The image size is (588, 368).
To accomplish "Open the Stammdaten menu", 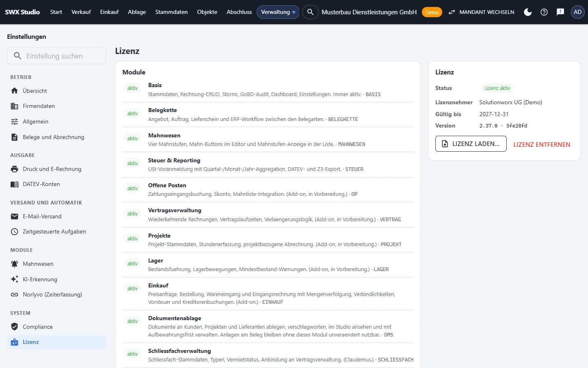I will click(171, 12).
